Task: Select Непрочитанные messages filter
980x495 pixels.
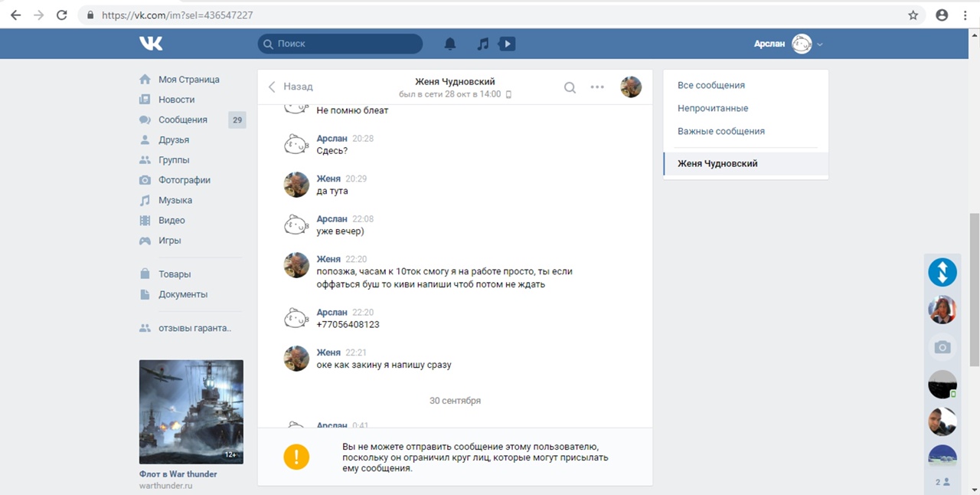Action: point(713,108)
